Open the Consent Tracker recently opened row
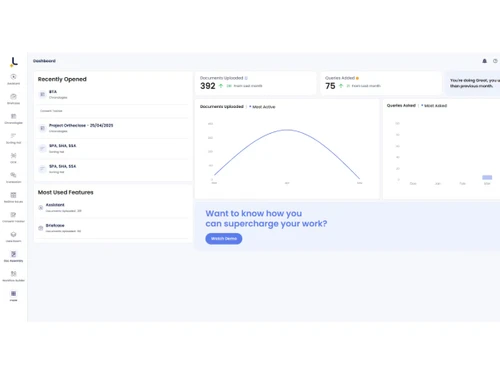Image resolution: width=500 pixels, height=375 pixels. (x=113, y=111)
